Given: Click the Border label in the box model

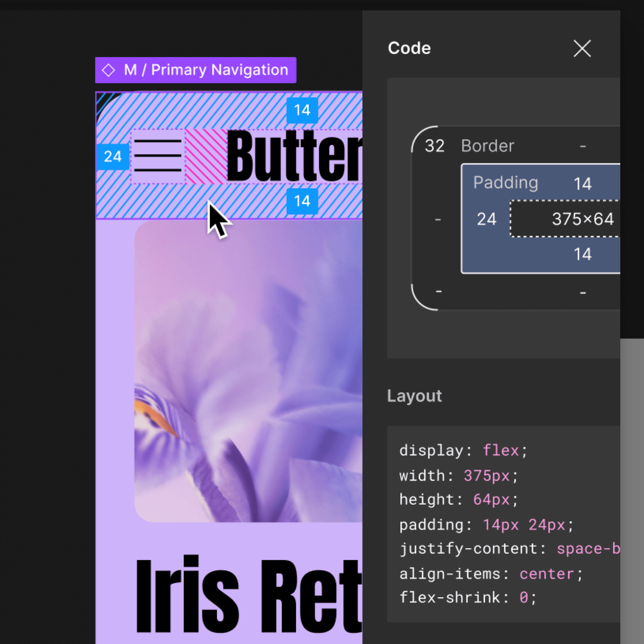Looking at the screenshot, I should point(487,146).
